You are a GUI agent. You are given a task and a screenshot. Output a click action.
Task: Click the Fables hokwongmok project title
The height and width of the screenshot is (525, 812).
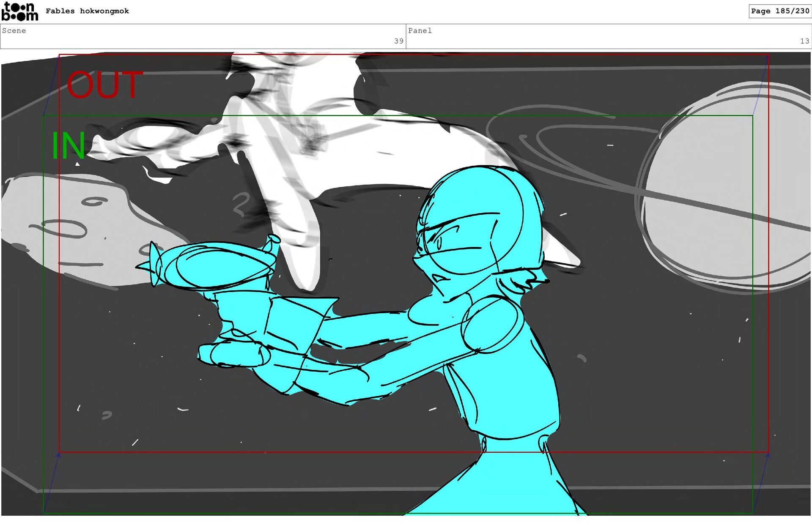click(x=87, y=11)
